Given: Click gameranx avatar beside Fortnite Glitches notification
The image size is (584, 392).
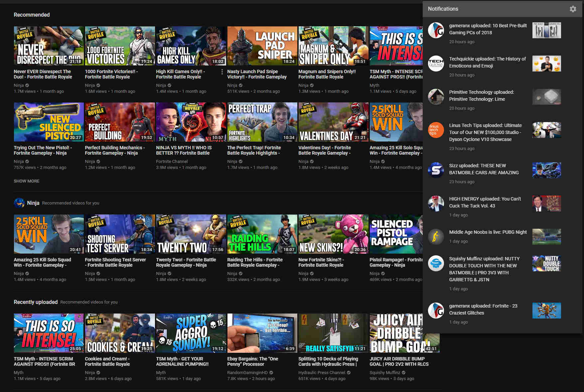Looking at the screenshot, I should 436,311.
